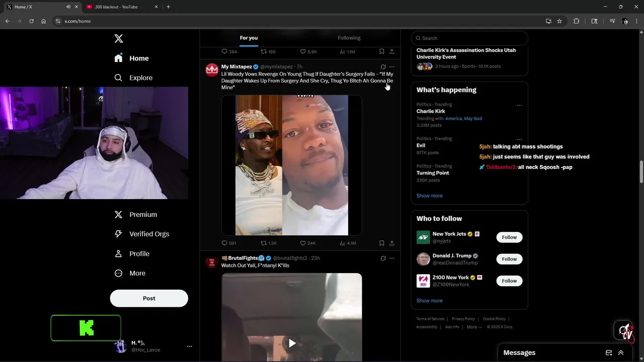The width and height of the screenshot is (644, 362).
Task: Open Profile in the sidebar
Action: point(132,254)
